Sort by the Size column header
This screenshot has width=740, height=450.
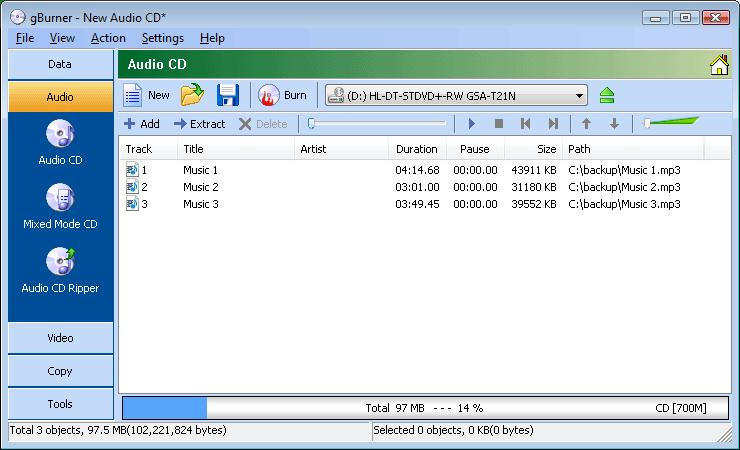[533, 149]
